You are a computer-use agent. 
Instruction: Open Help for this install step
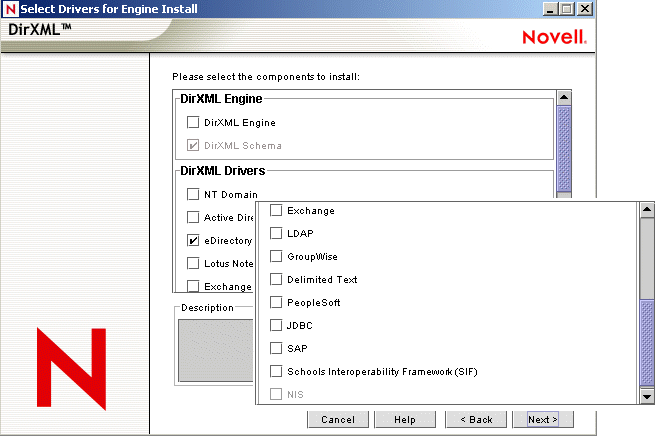click(x=405, y=419)
